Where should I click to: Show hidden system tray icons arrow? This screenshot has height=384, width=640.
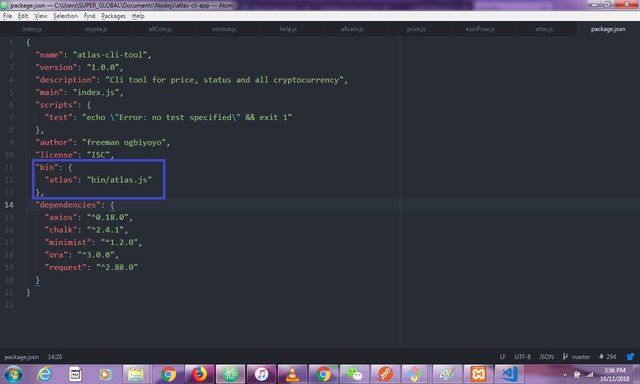(x=565, y=374)
